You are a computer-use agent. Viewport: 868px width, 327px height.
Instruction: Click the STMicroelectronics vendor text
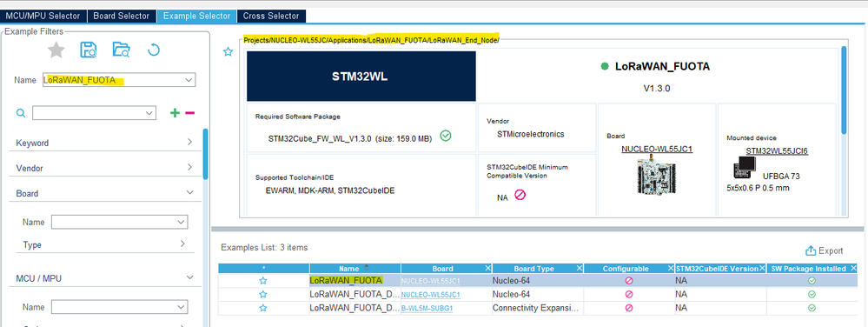pyautogui.click(x=530, y=134)
